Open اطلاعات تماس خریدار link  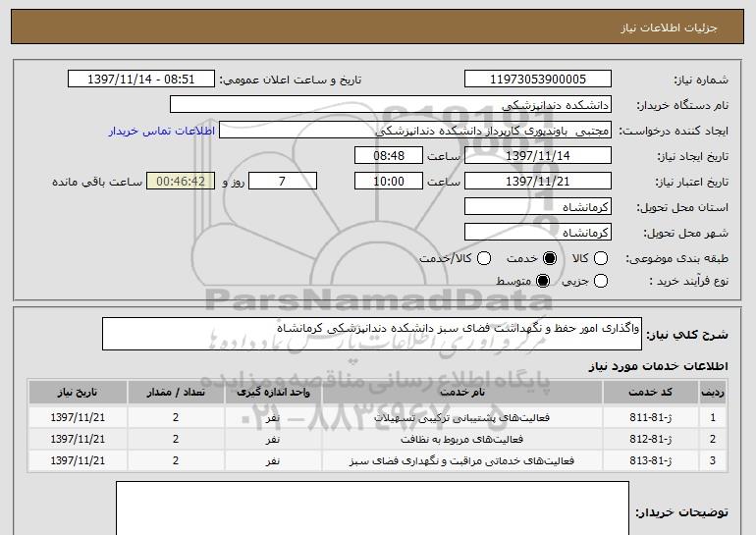coord(162,131)
